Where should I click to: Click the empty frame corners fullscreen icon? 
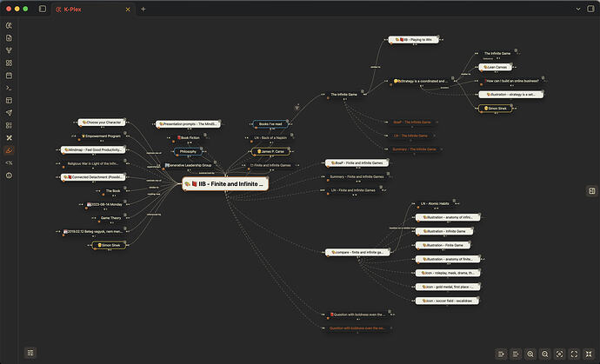coord(574,354)
